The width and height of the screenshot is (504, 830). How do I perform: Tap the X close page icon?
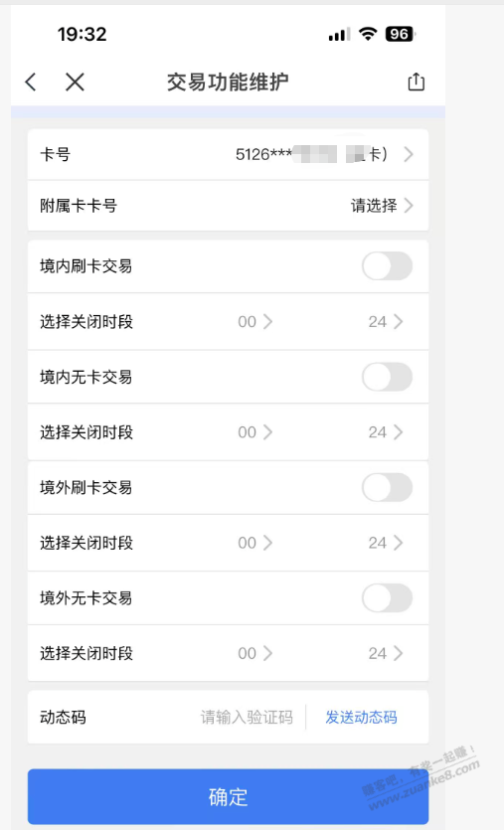[x=75, y=83]
